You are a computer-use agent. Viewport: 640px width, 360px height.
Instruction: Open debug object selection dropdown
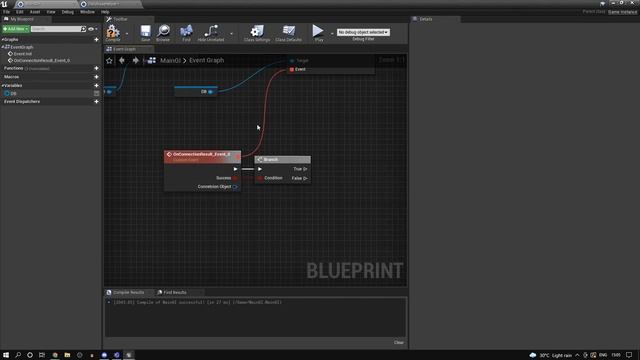tap(363, 32)
